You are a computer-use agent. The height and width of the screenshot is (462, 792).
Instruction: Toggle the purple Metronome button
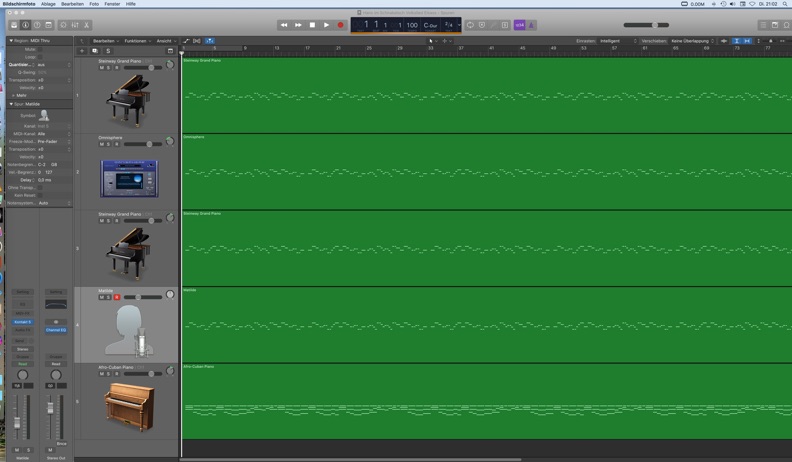(531, 25)
